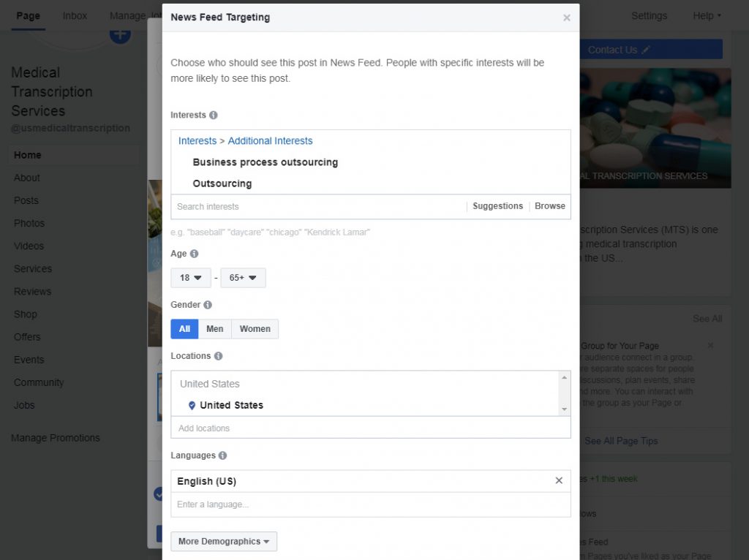Open Settings in the top bar
The image size is (749, 560).
[649, 16]
